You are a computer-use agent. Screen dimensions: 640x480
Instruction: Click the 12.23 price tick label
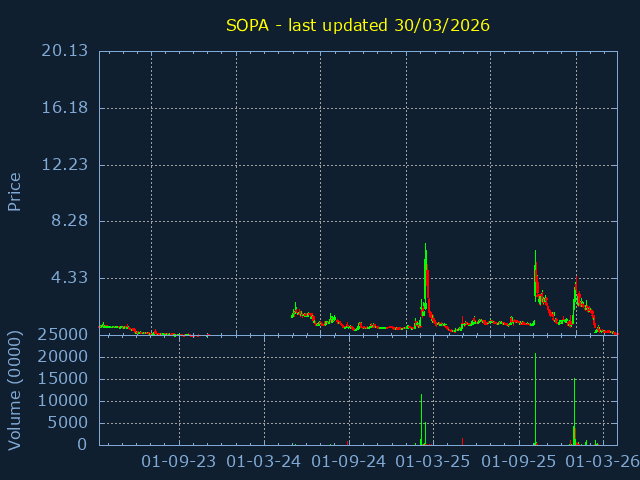tap(64, 164)
